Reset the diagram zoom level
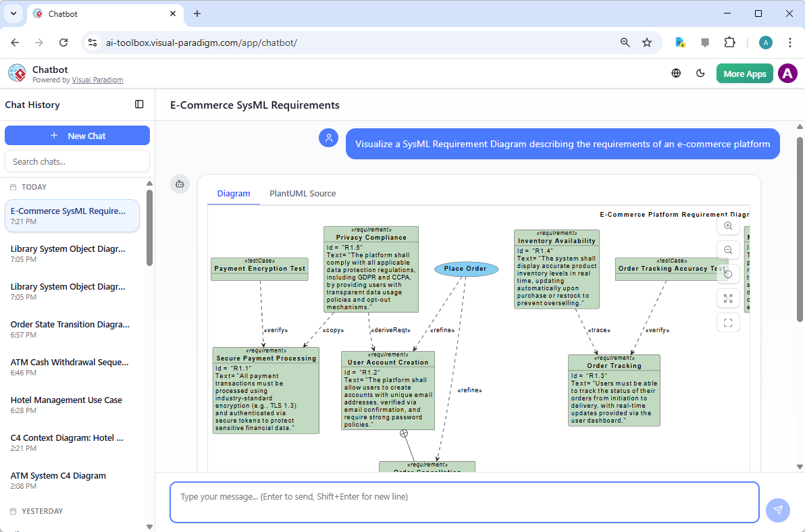 point(728,274)
